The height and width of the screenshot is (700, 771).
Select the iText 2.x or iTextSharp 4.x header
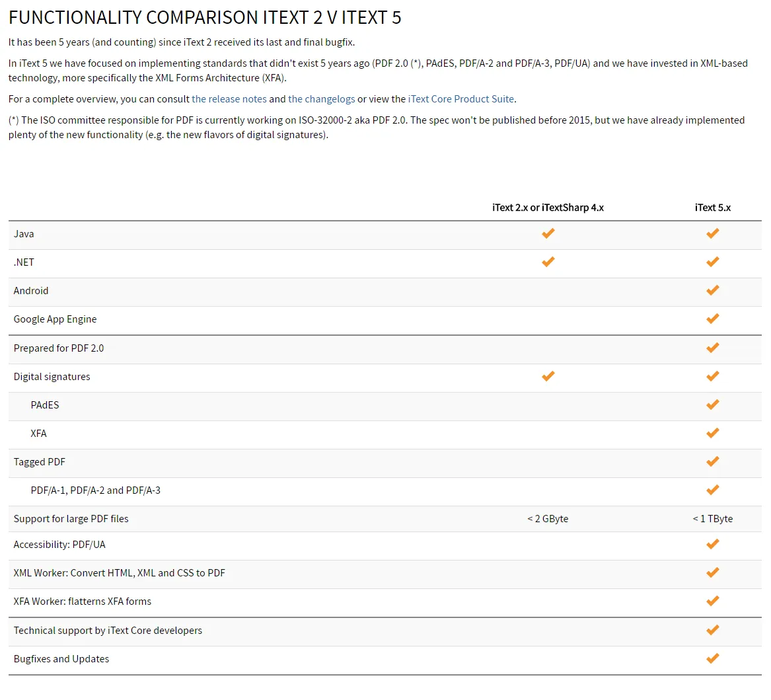click(x=548, y=208)
